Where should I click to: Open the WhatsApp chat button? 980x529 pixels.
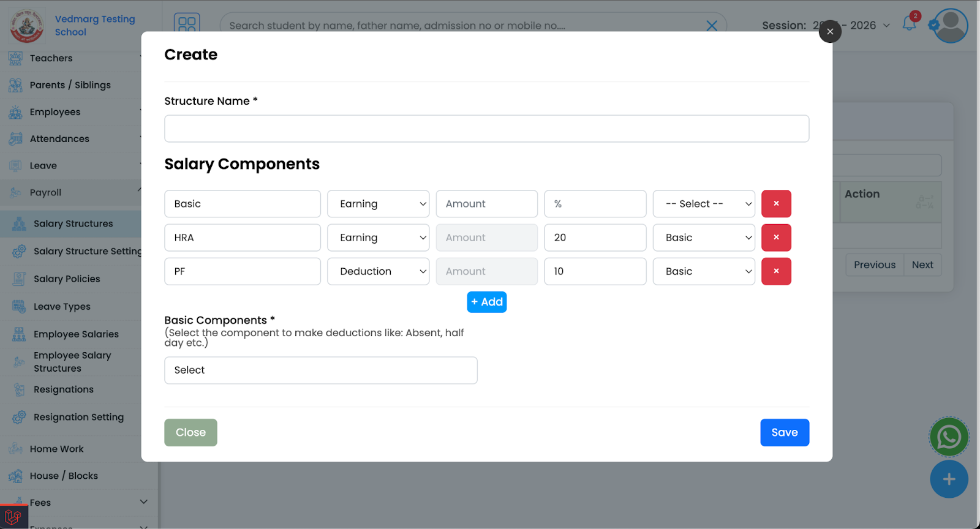(949, 437)
